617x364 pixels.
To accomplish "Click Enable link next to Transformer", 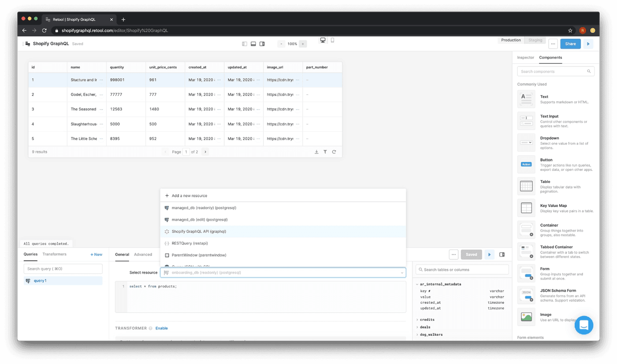I will 161,328.
